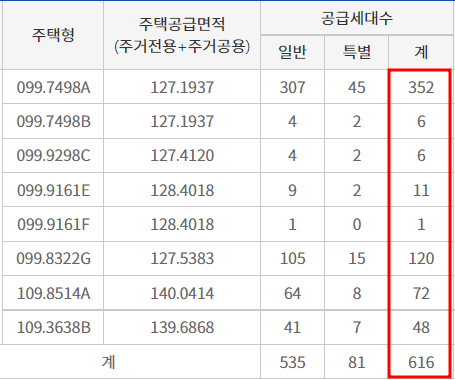
Task: Click 일반 value 1 in the 099.9161F row
Action: pyautogui.click(x=292, y=225)
